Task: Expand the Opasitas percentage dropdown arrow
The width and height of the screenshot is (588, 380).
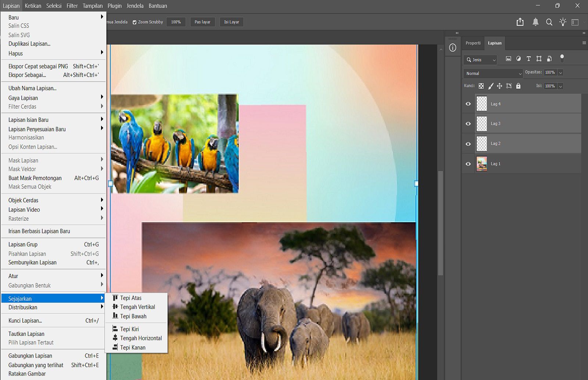Action: pos(560,73)
